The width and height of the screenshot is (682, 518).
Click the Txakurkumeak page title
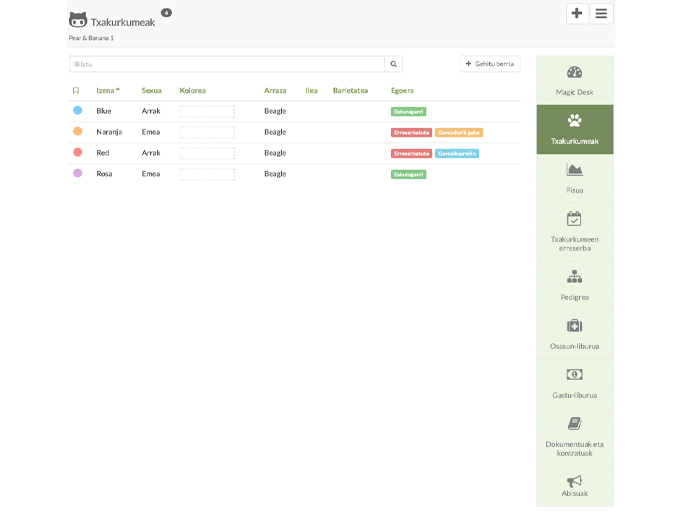[x=123, y=22]
